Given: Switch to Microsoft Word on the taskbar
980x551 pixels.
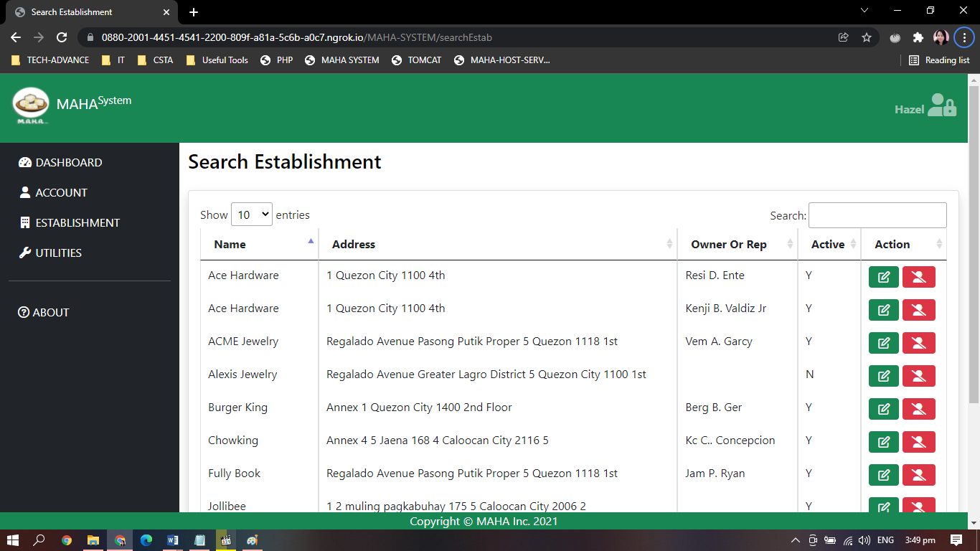Looking at the screenshot, I should (173, 540).
